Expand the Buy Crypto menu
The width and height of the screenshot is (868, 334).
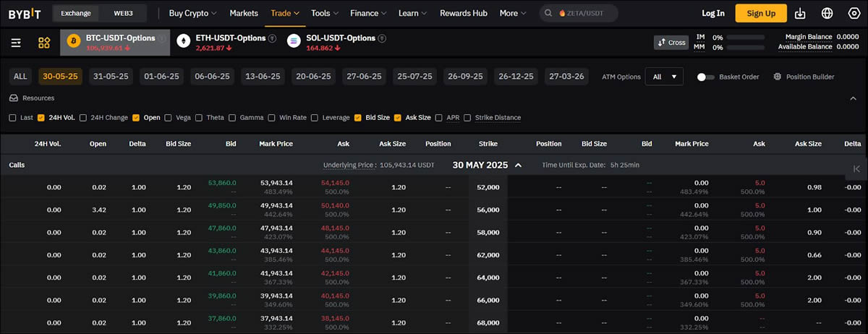coord(192,13)
